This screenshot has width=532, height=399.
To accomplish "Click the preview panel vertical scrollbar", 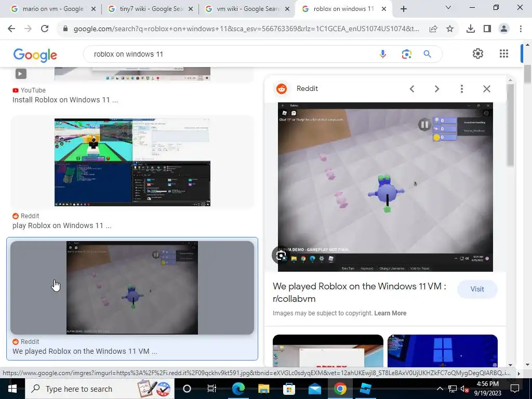I will (x=510, y=125).
